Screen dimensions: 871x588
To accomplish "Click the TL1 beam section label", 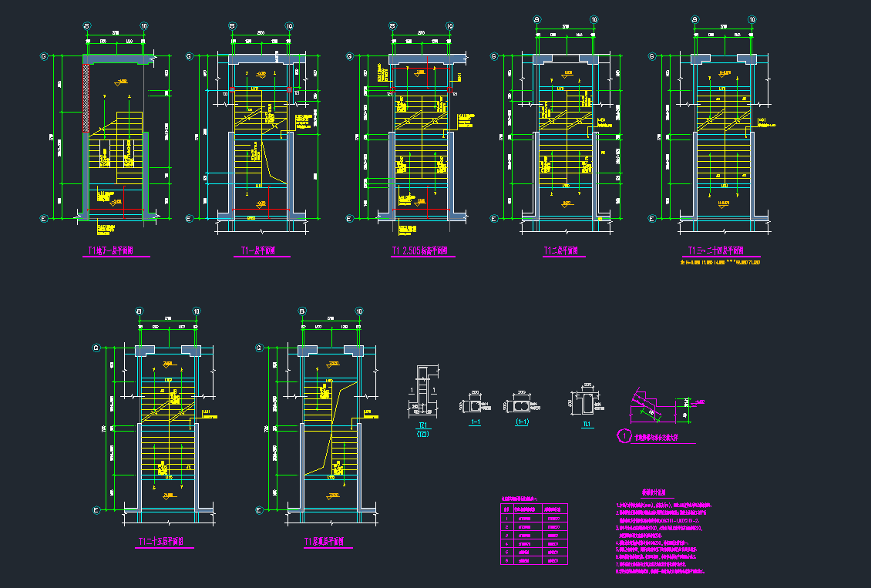I will (587, 425).
